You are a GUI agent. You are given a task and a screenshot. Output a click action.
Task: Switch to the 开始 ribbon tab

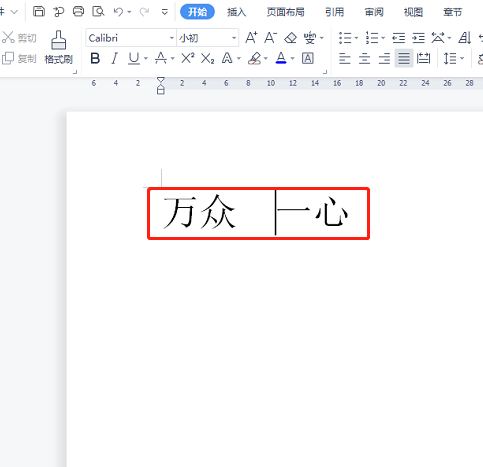pos(197,12)
